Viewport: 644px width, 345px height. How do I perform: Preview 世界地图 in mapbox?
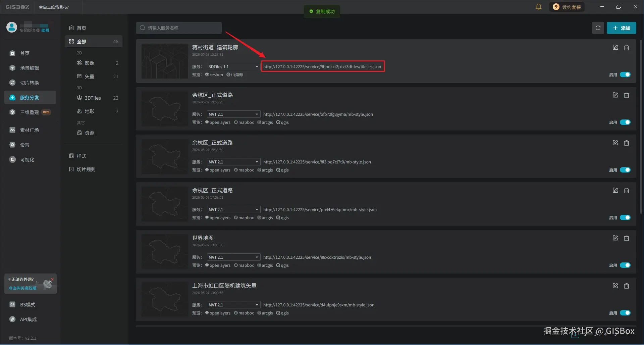(244, 265)
